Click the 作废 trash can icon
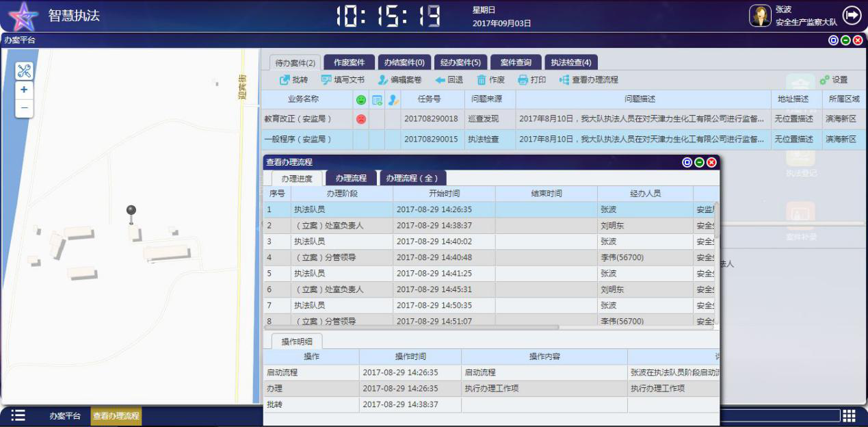The image size is (868, 427). point(482,80)
